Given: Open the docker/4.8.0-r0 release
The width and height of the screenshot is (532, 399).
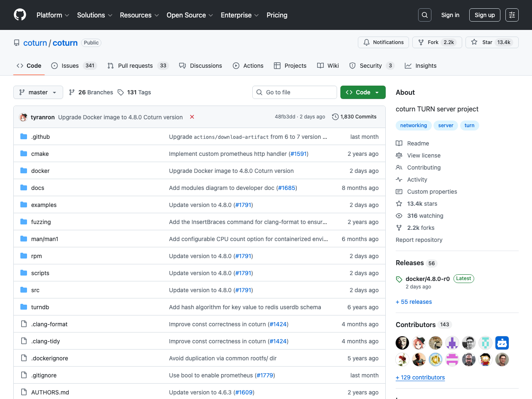Looking at the screenshot, I should coord(427,278).
